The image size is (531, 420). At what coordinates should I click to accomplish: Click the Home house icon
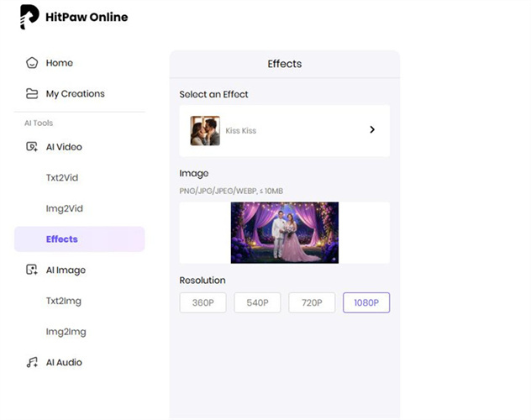click(x=32, y=63)
